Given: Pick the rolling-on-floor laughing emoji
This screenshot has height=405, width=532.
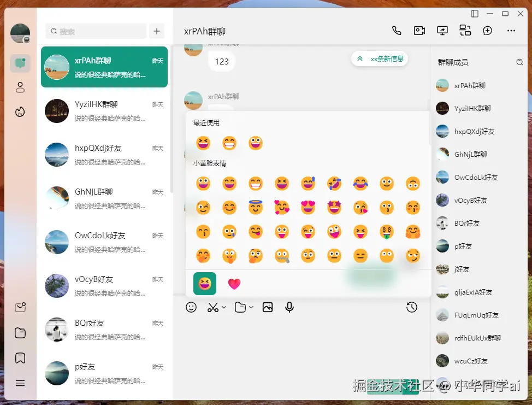Looking at the screenshot, I should pyautogui.click(x=334, y=183).
